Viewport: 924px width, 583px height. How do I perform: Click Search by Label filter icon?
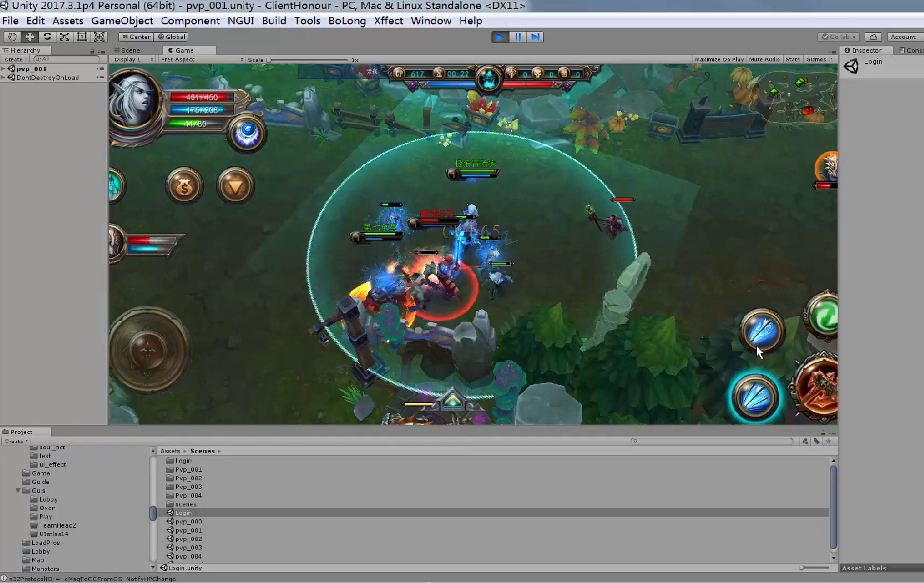pyautogui.click(x=817, y=441)
